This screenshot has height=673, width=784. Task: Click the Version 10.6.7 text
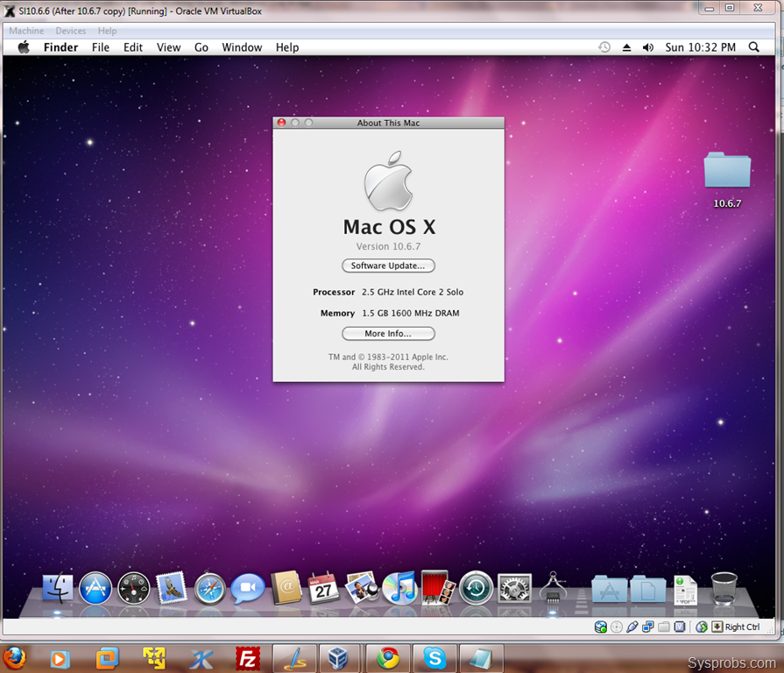click(x=389, y=246)
